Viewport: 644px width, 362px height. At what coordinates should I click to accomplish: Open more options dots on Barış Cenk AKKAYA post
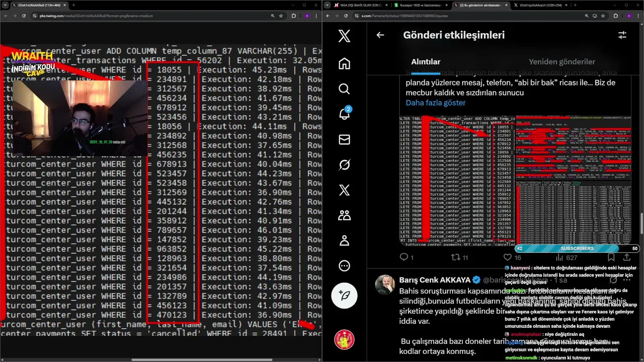tap(627, 280)
